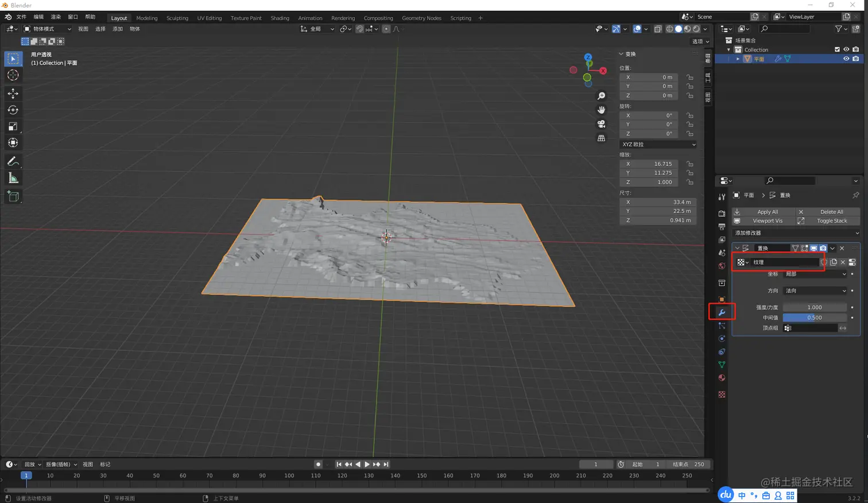Select the Annotate pencil tool
Viewport: 868px width, 503px height.
(x=13, y=161)
